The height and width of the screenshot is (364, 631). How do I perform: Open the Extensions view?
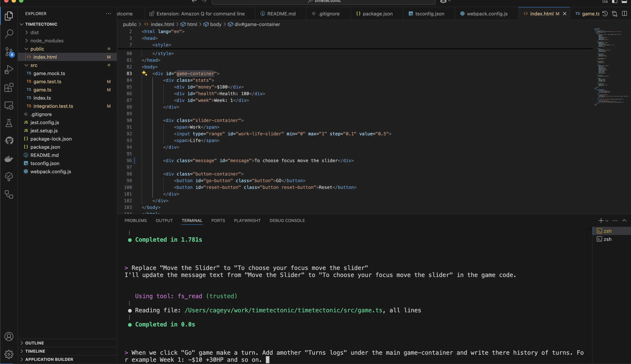[x=9, y=88]
